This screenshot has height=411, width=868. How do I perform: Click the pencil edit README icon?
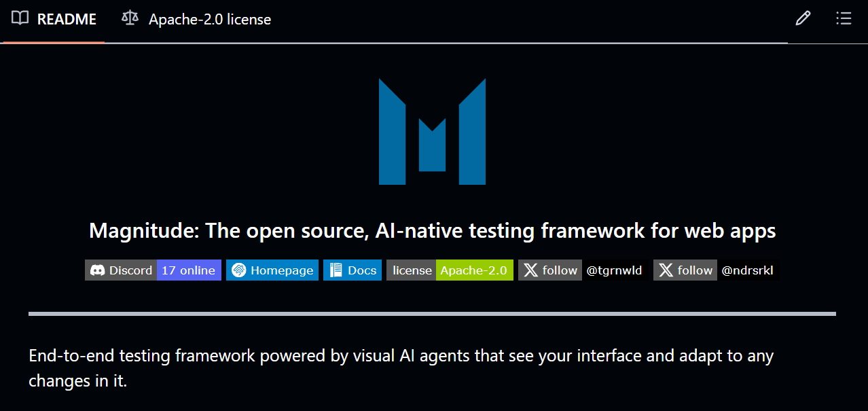[803, 19]
